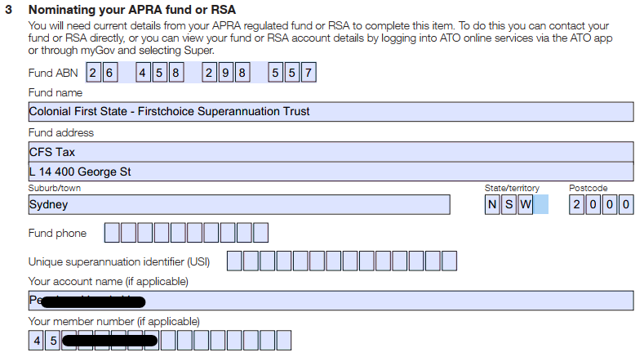644x357 pixels.
Task: Click the L 14 400 George St address line
Action: click(x=331, y=172)
